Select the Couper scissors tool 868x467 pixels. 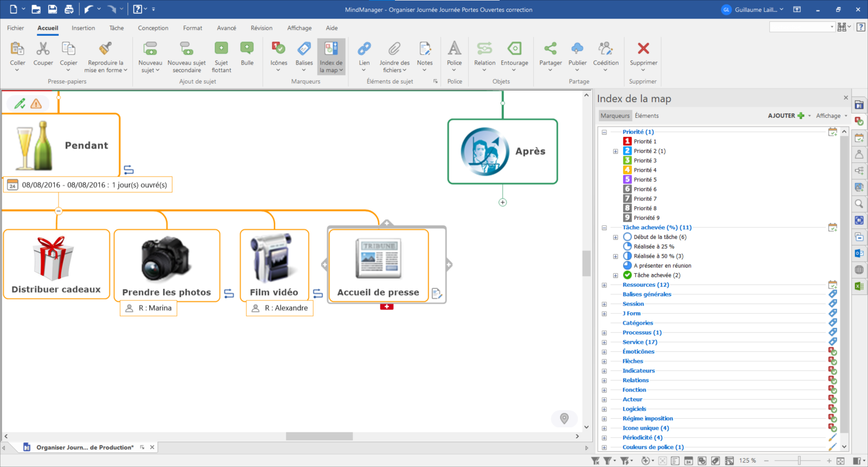[43, 49]
